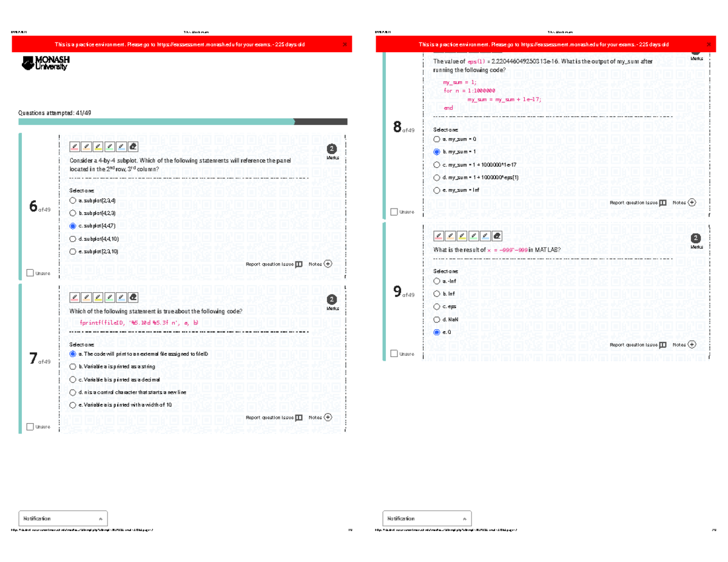Pick answer e. my_sum = Inf
Viewport: 728px width, 562px height.
tap(437, 190)
